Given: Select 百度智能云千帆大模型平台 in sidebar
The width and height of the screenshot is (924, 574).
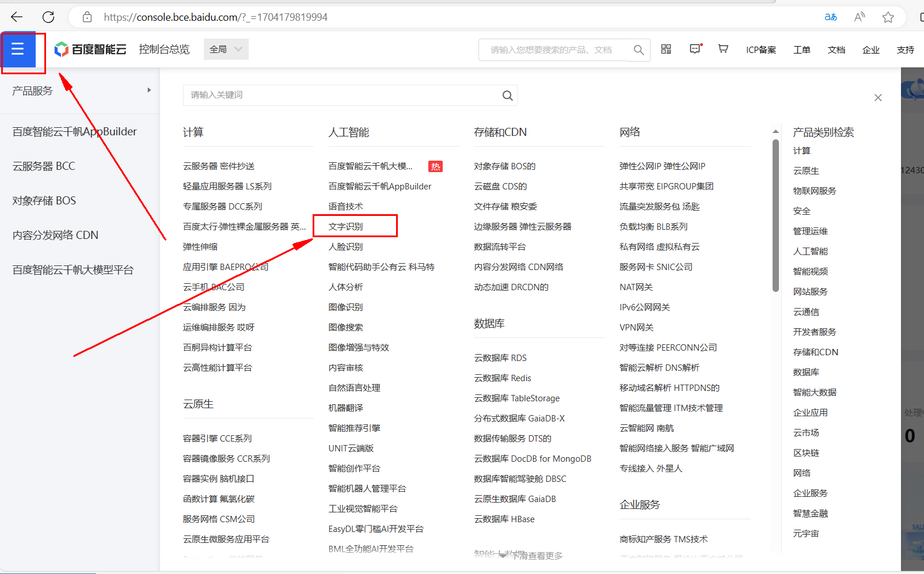Looking at the screenshot, I should click(x=73, y=270).
